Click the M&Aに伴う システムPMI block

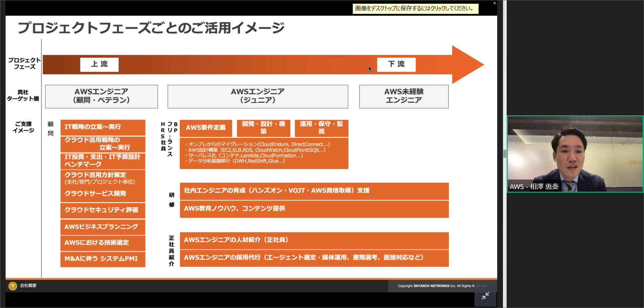103,259
